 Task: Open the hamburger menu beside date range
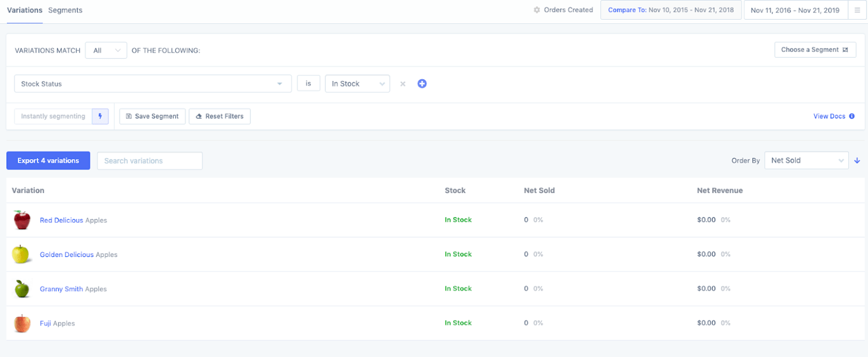coord(857,10)
